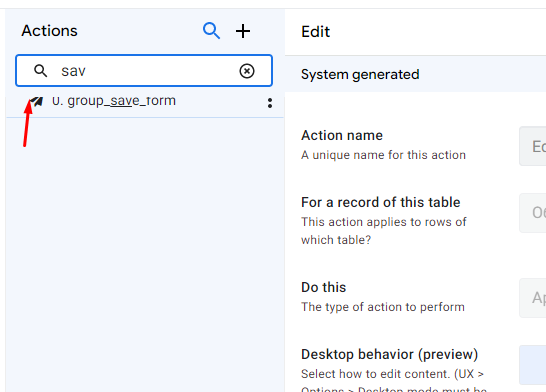Viewport: 546px width, 392px height.
Task: Click the Action name input field
Action: tap(532, 146)
